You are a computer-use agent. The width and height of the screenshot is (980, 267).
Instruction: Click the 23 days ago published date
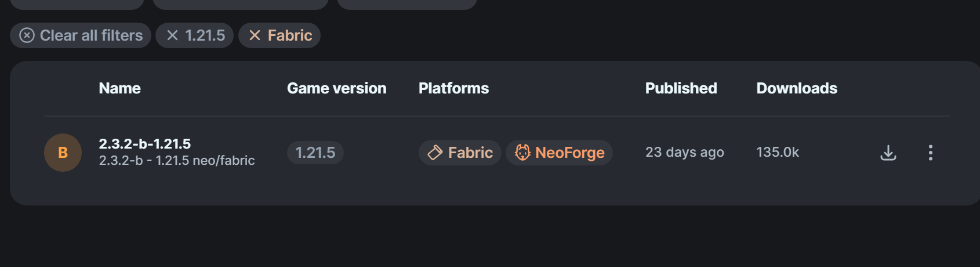[684, 152]
